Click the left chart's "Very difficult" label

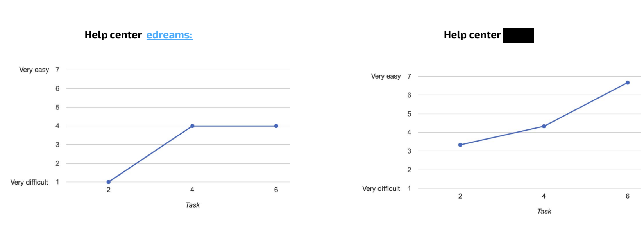click(29, 182)
